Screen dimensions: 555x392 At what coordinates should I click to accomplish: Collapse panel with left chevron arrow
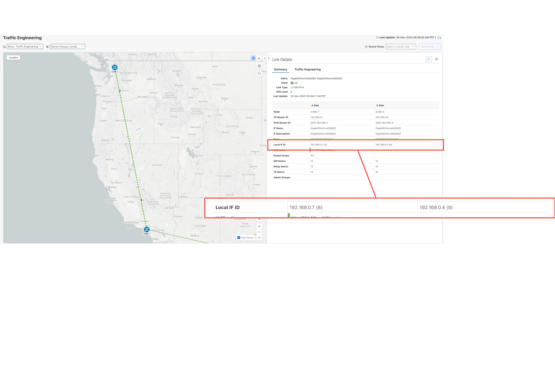pos(265,58)
